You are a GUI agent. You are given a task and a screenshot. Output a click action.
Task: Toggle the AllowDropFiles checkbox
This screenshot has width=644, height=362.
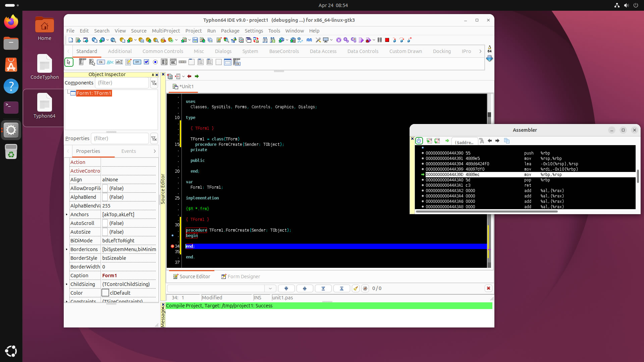pyautogui.click(x=105, y=188)
